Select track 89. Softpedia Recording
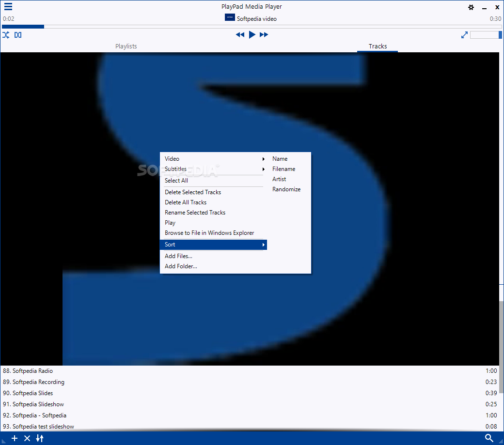Screen dimensions: 504x445 (x=250, y=382)
